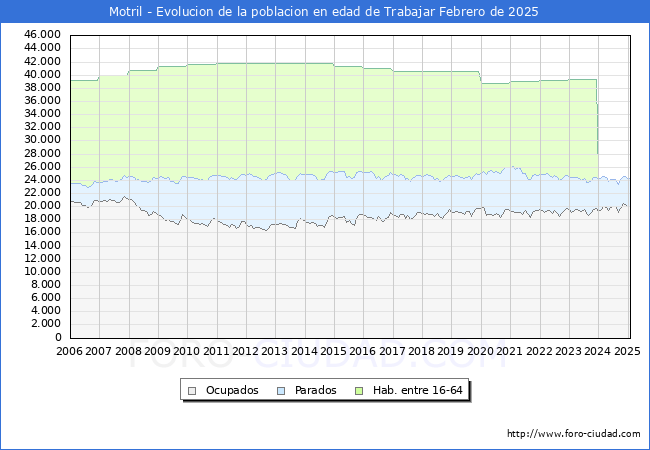
Task: Click the 44.000 y-axis value
Action: (x=43, y=48)
